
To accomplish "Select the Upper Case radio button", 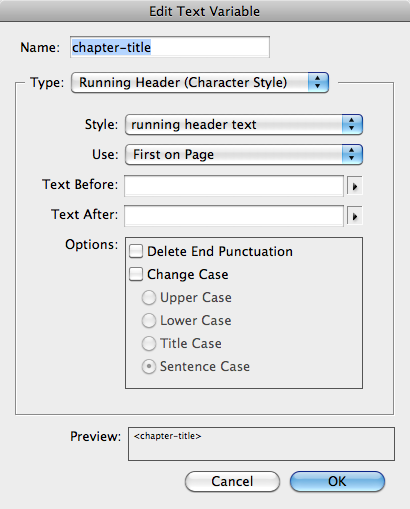I will (x=149, y=298).
